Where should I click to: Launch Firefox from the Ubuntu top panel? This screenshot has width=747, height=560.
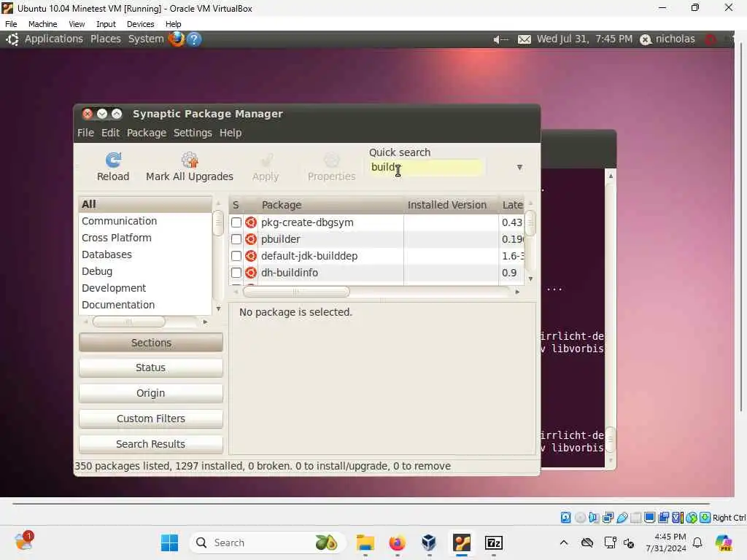click(177, 39)
